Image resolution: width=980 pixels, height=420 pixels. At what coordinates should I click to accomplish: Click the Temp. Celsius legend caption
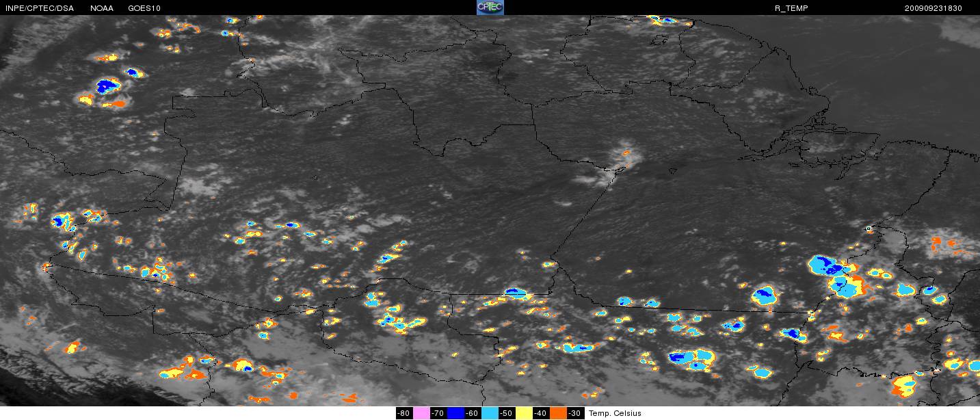point(615,413)
